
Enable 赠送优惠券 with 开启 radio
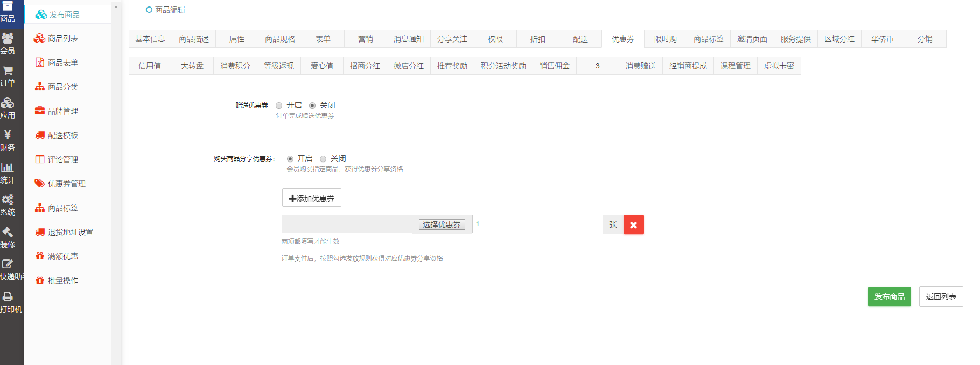click(x=279, y=106)
